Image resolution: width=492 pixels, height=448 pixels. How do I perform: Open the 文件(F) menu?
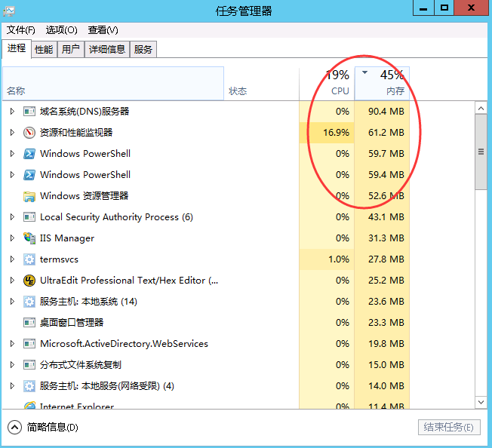(x=21, y=30)
